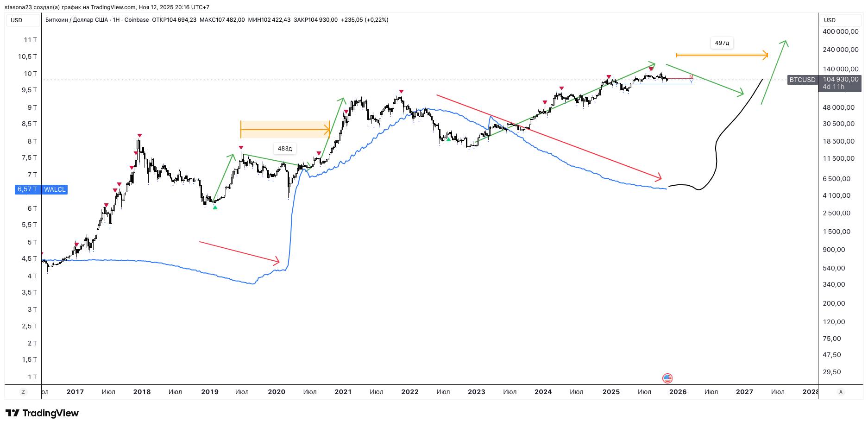Select the orange arrow under 497д label
Viewport: 868px width, 427px height.
tap(722, 55)
